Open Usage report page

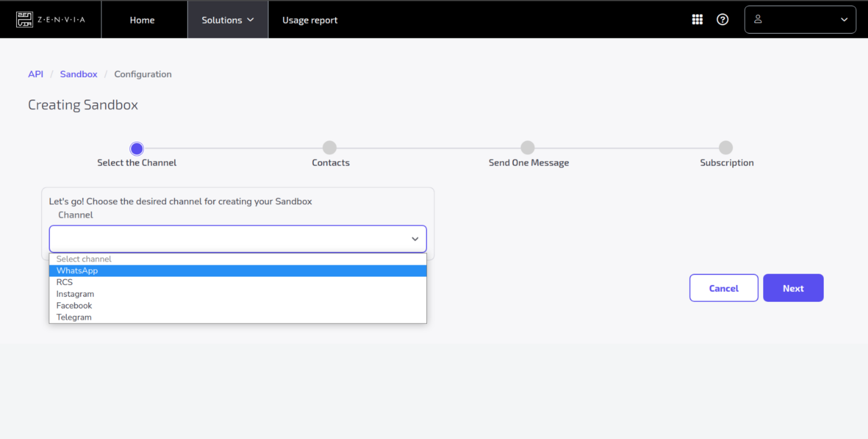(310, 20)
